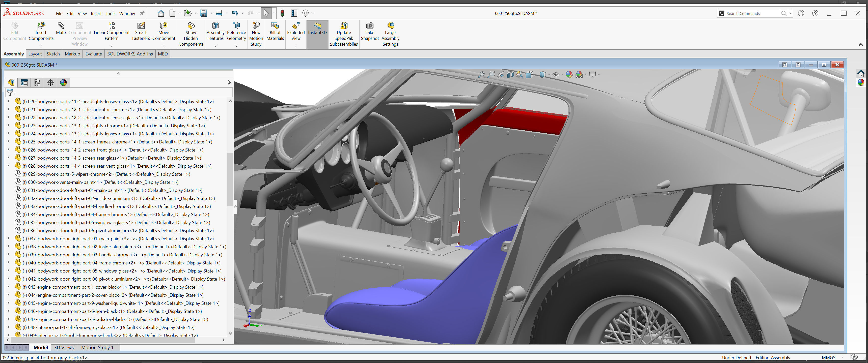Screen dimensions: 868x363
Task: Click the Take Snapshot icon
Action: point(370,26)
